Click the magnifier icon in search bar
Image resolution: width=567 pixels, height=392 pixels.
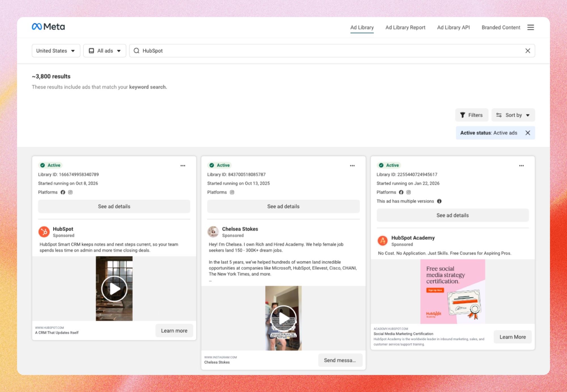coord(136,51)
